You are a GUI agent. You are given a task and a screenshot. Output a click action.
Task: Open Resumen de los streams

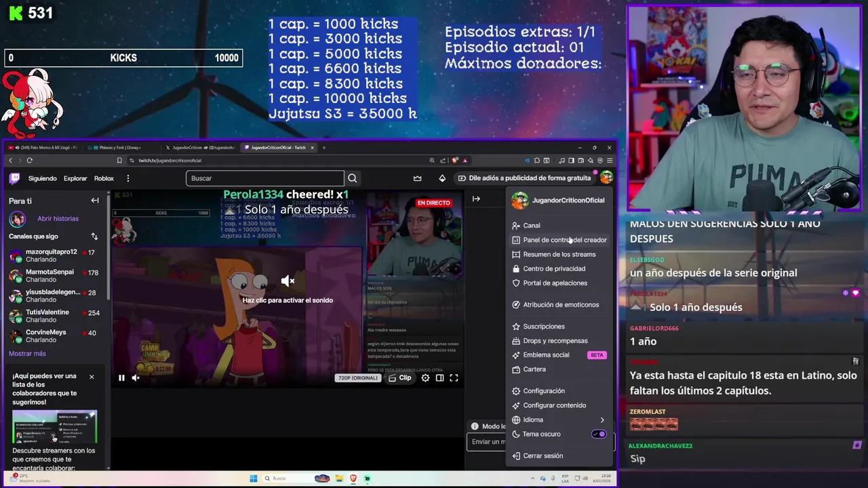560,255
